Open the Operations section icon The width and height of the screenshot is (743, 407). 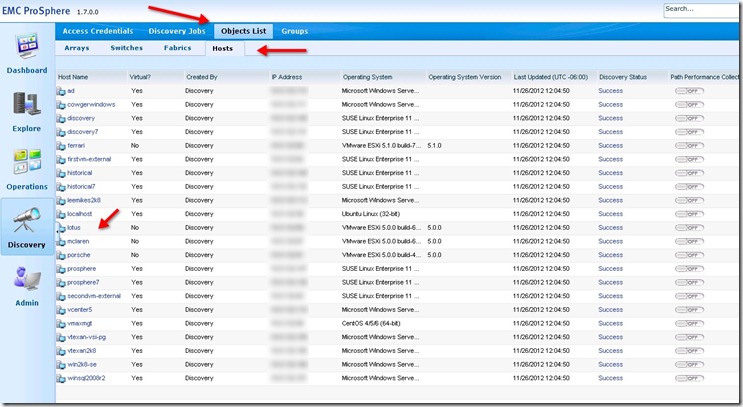pos(27,161)
